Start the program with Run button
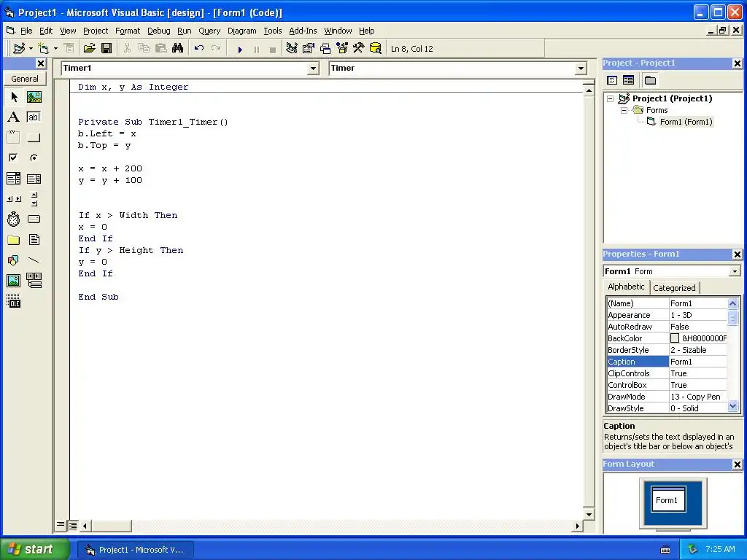Viewport: 747px width, 560px height. [x=240, y=49]
